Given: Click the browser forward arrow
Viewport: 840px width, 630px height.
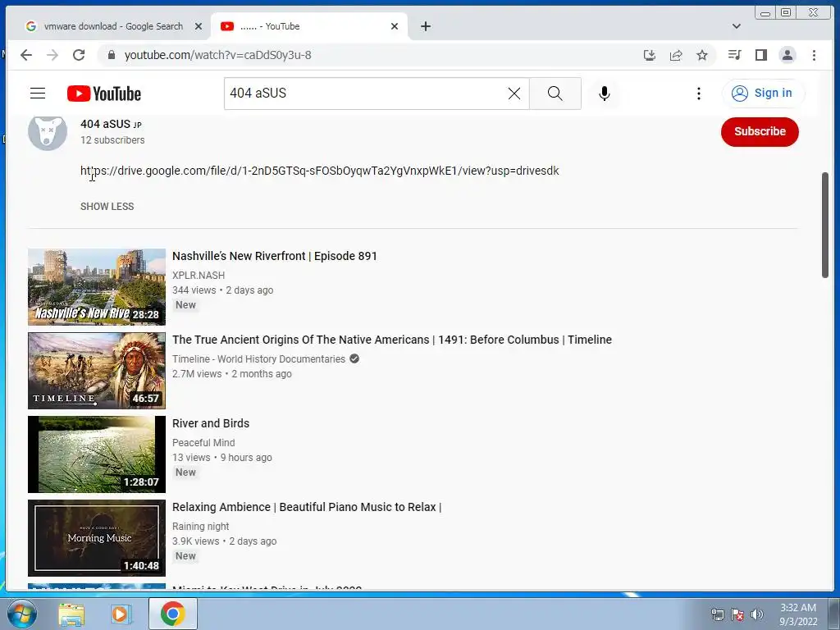Looking at the screenshot, I should pos(52,55).
